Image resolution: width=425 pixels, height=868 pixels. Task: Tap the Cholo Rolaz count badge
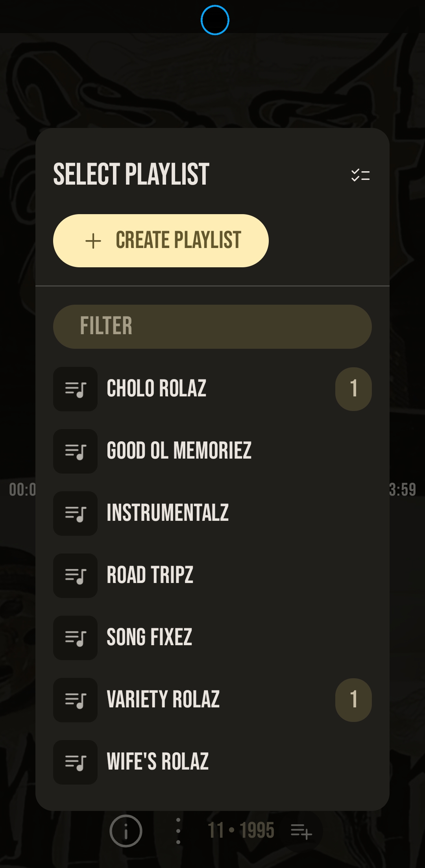click(x=353, y=389)
